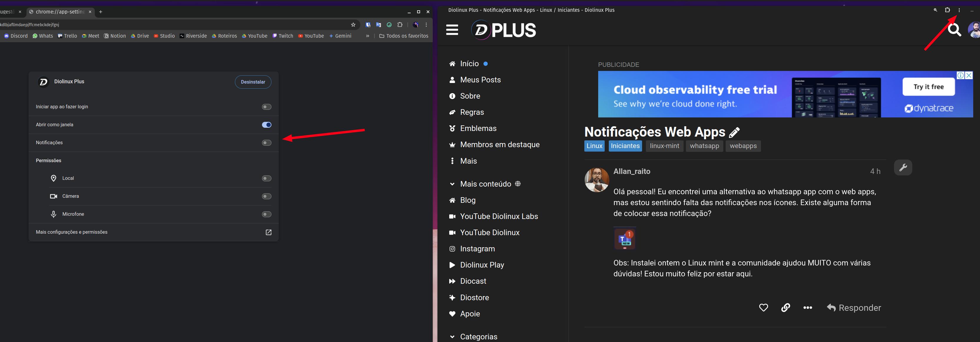The image size is (980, 342).
Task: Open the user avatar menu in forum header
Action: pyautogui.click(x=974, y=30)
